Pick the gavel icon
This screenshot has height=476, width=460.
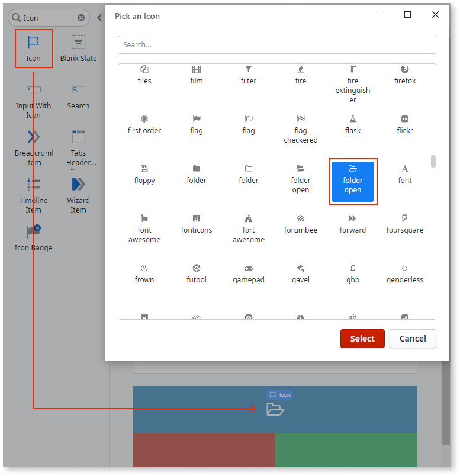pos(301,274)
